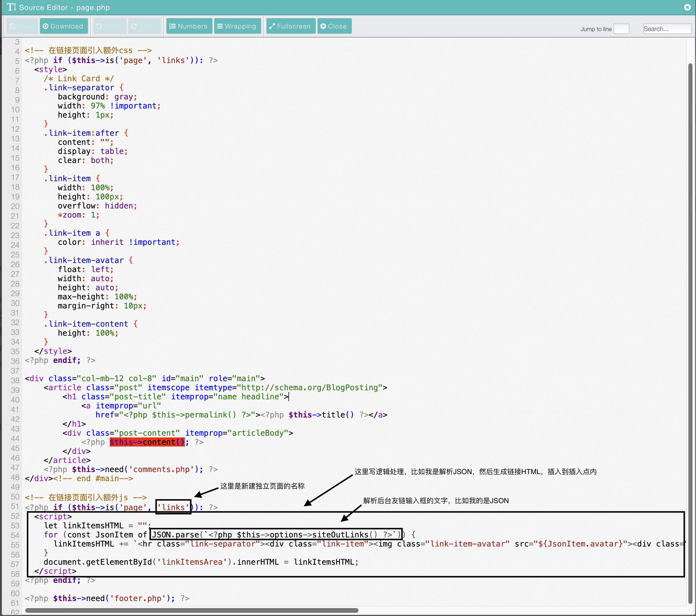The width and height of the screenshot is (696, 616).
Task: Click line number 20 in the gutter
Action: [15, 206]
